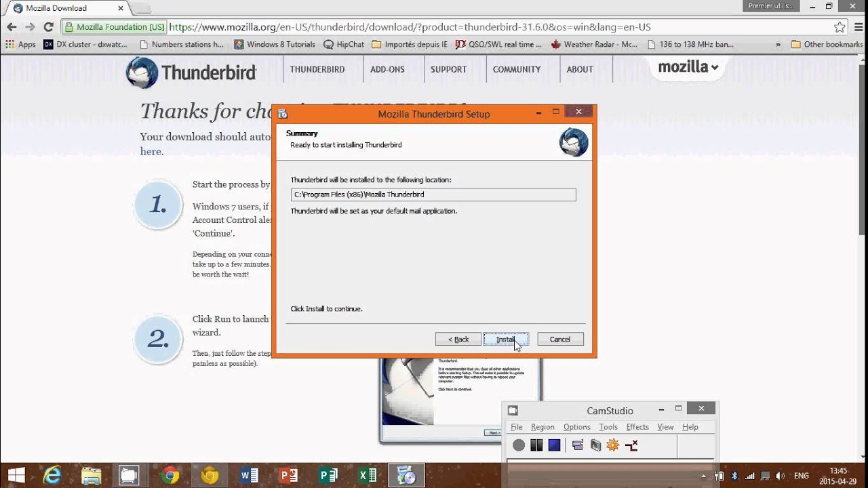This screenshot has width=868, height=488.
Task: Click the Mozilla Foundation security padlock badge
Action: click(x=115, y=27)
